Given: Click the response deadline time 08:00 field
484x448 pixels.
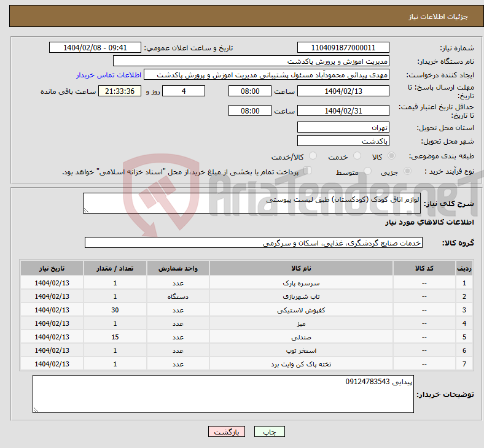Looking at the screenshot, I should coord(250,91).
